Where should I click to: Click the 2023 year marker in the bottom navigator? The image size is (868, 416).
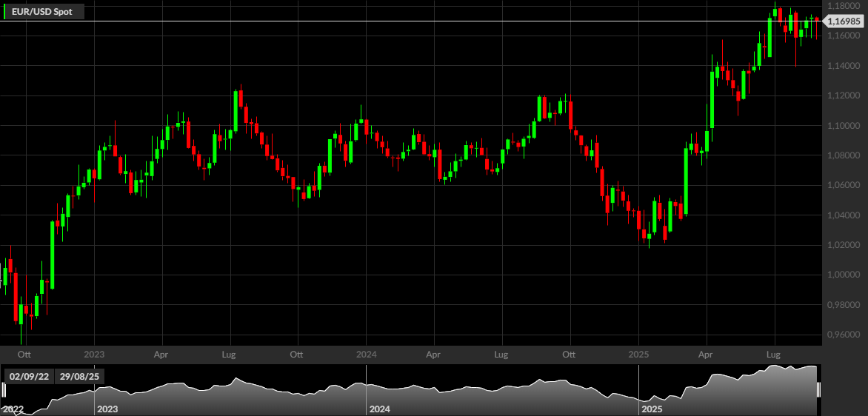(x=107, y=410)
